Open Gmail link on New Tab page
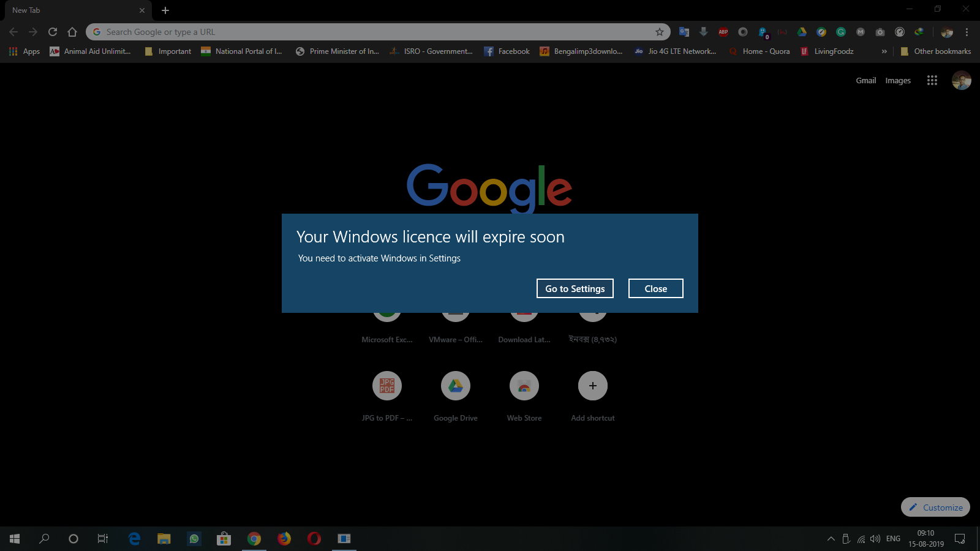 coord(865,80)
